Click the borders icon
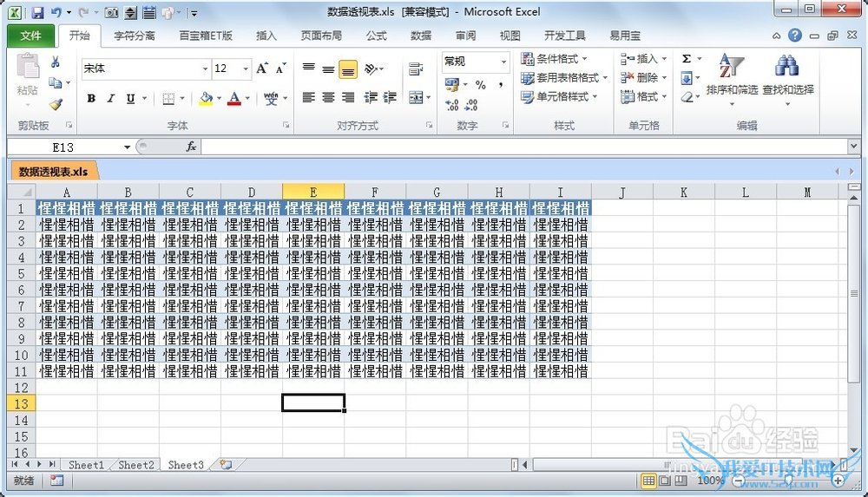Screen dimensions: 868x497 [x=169, y=99]
